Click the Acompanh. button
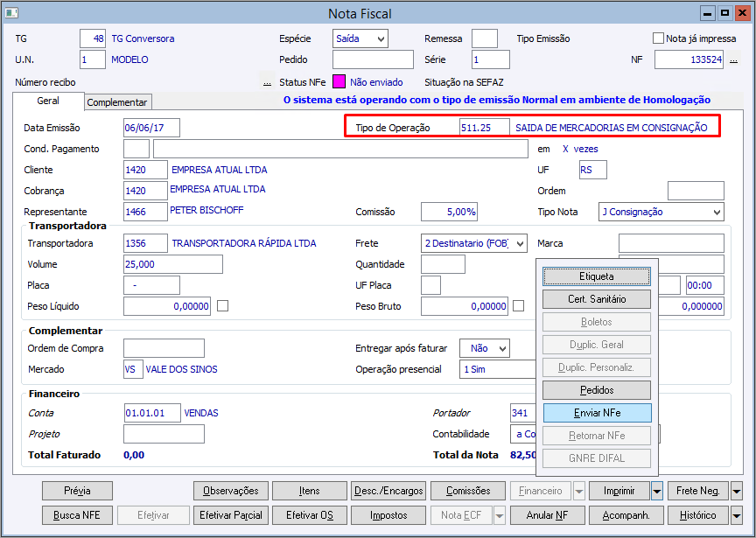 tap(626, 515)
